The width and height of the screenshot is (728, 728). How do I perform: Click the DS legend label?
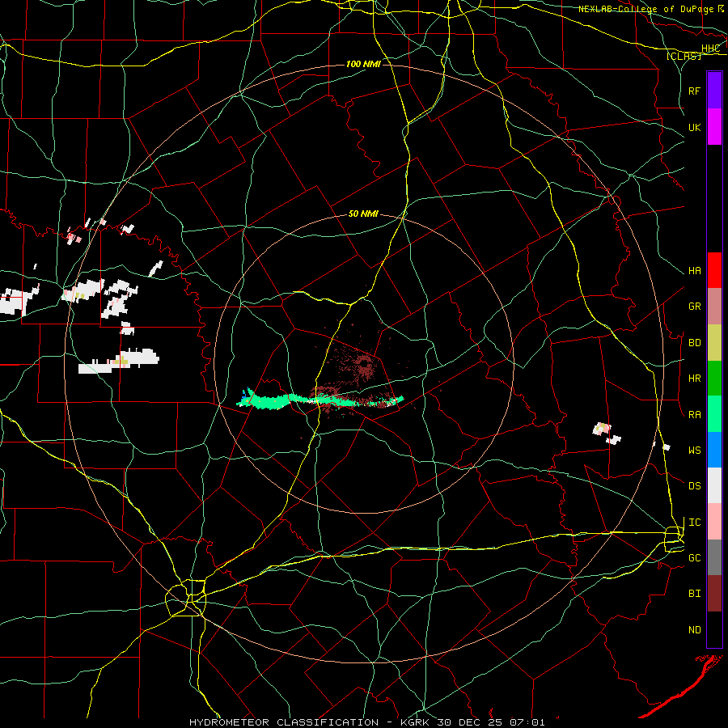tap(694, 485)
